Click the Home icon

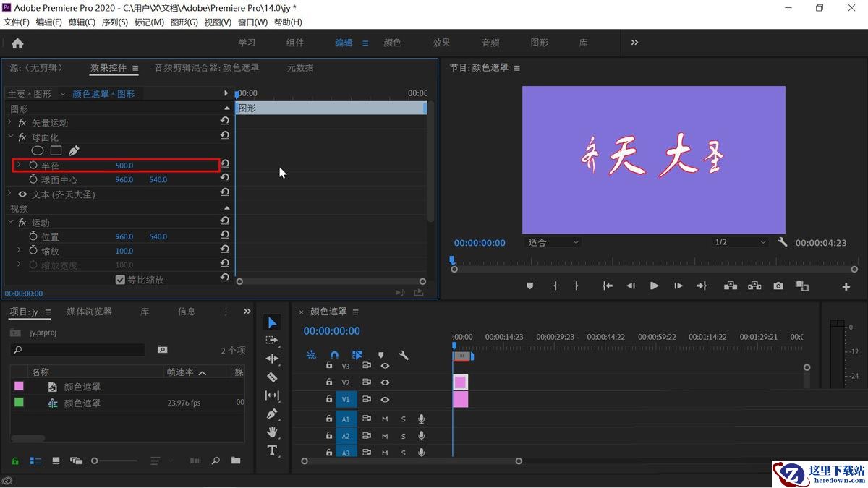(17, 43)
